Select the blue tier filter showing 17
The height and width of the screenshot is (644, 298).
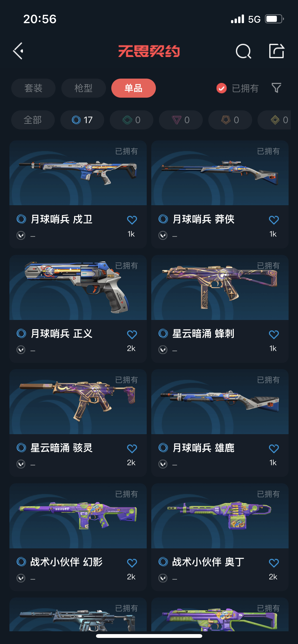[x=82, y=120]
